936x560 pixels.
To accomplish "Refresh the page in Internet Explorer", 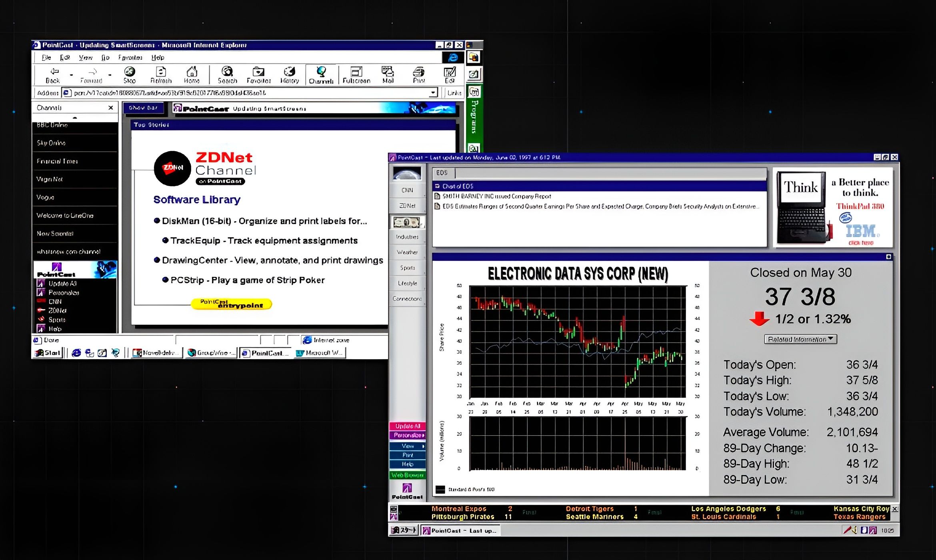I will (x=161, y=75).
